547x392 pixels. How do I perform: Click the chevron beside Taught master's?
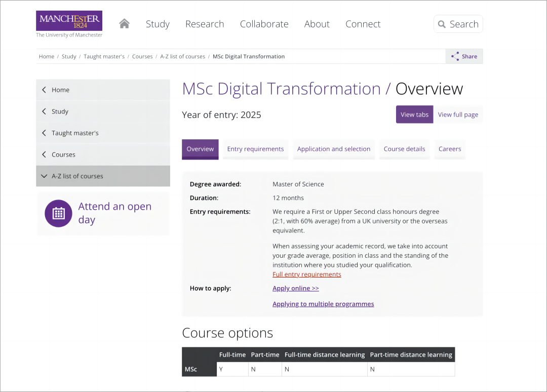point(44,133)
